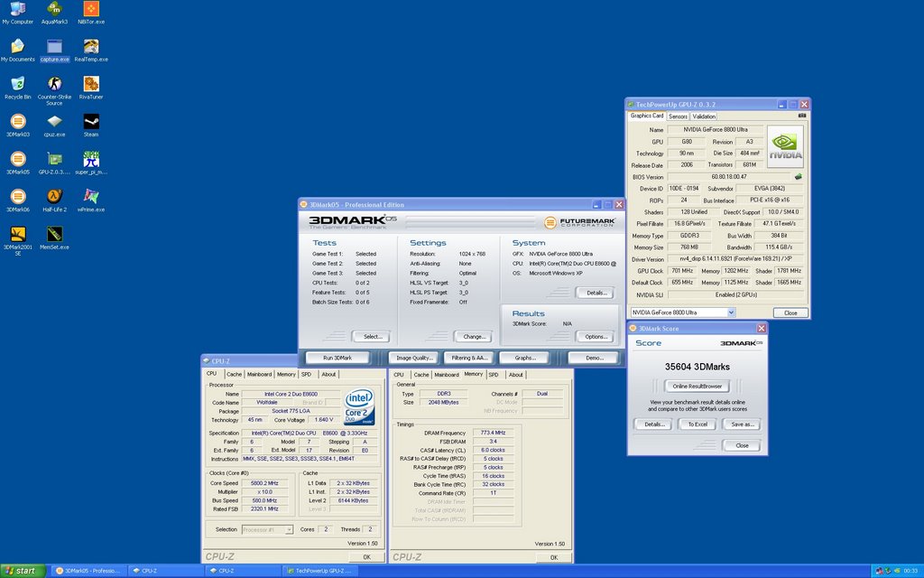Select the MemSet.exe desktop icon

pos(54,238)
